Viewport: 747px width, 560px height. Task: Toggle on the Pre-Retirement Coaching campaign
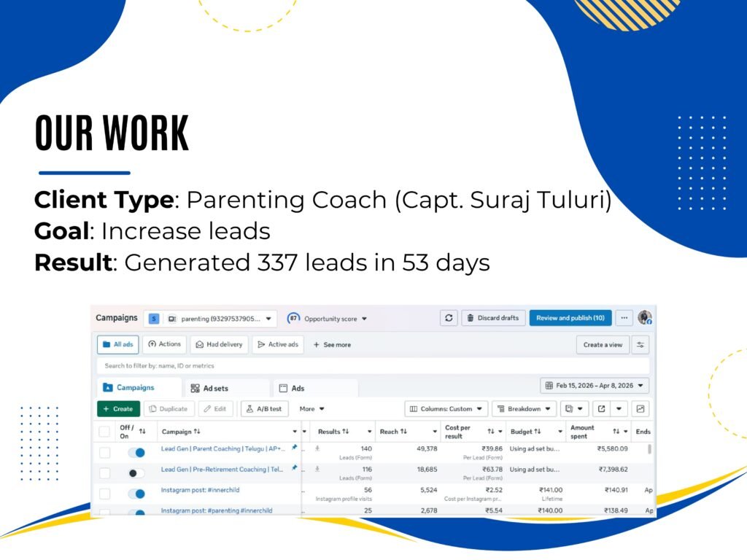(136, 472)
